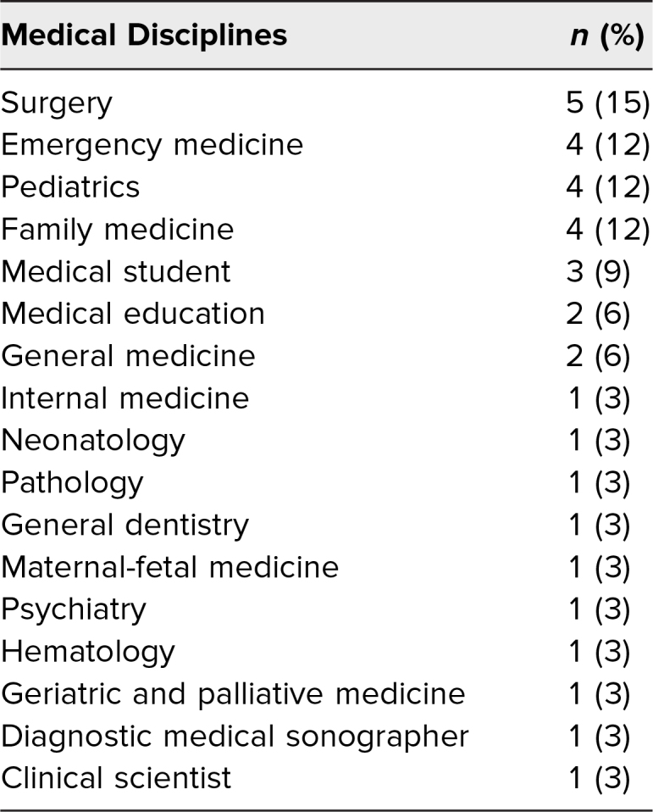Select the Psychiatry row

click(x=327, y=610)
